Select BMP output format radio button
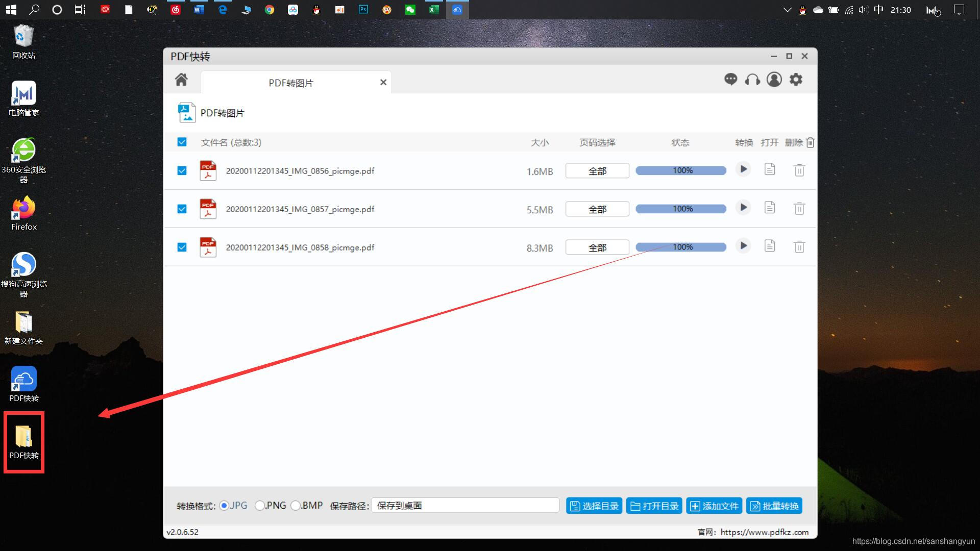980x551 pixels. 296,506
